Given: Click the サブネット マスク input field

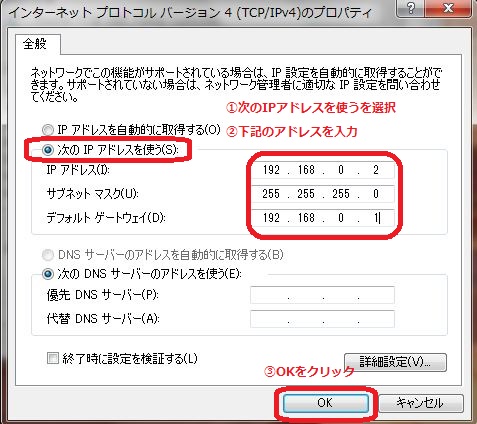Looking at the screenshot, I should [x=322, y=194].
